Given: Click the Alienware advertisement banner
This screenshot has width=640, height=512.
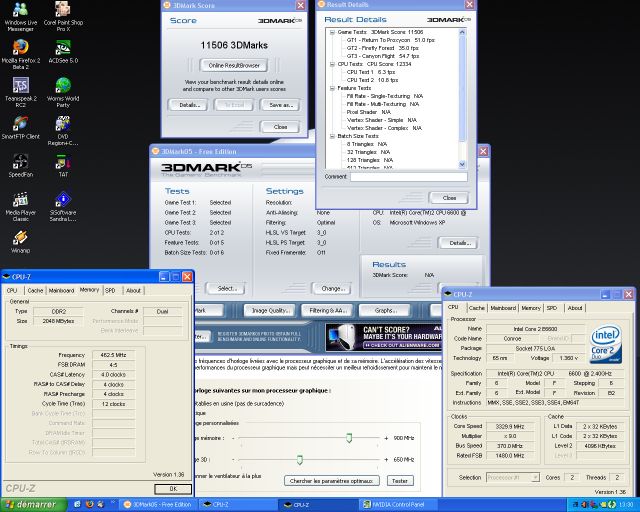Looking at the screenshot, I should click(x=383, y=337).
